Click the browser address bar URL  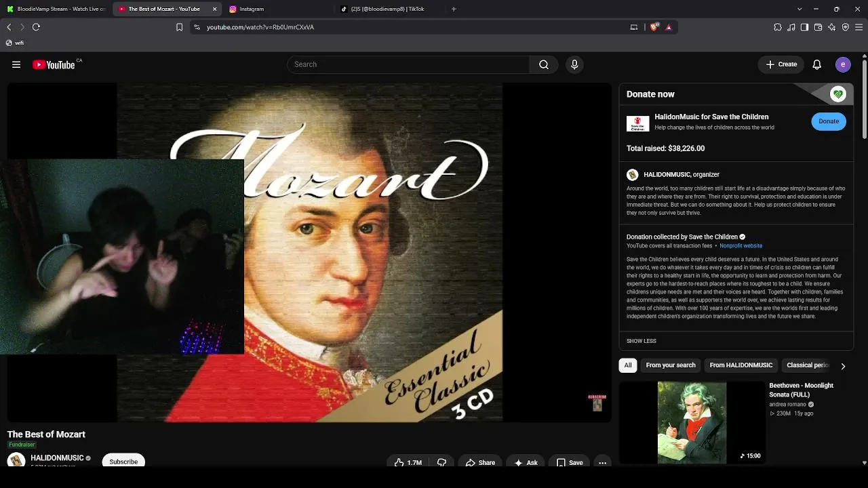click(260, 27)
